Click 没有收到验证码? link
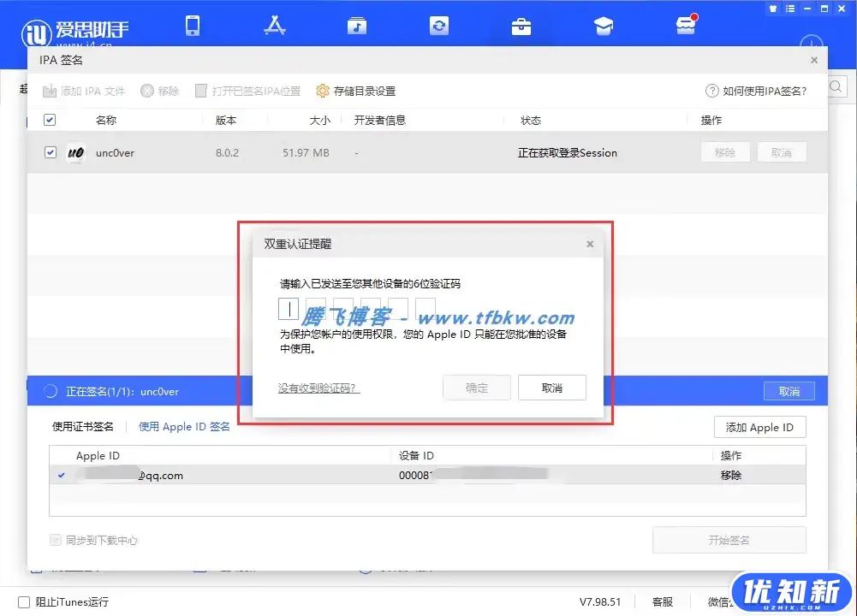Viewport: 857px width, 616px height. pyautogui.click(x=318, y=388)
